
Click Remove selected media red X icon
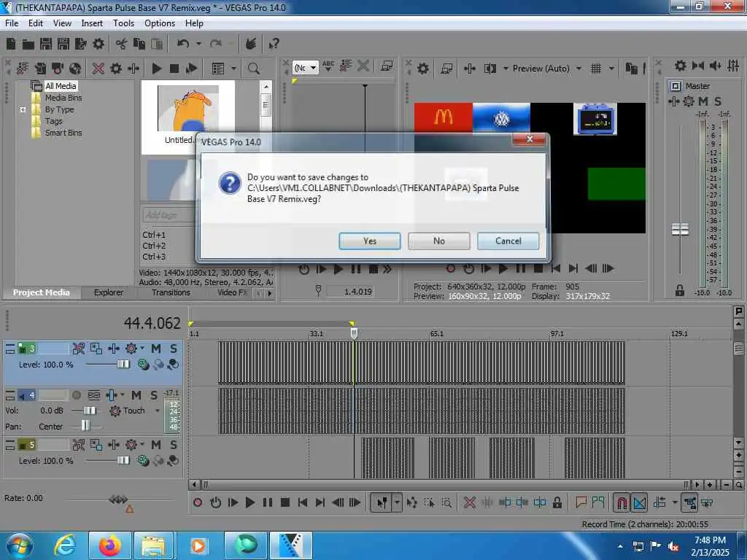point(98,69)
